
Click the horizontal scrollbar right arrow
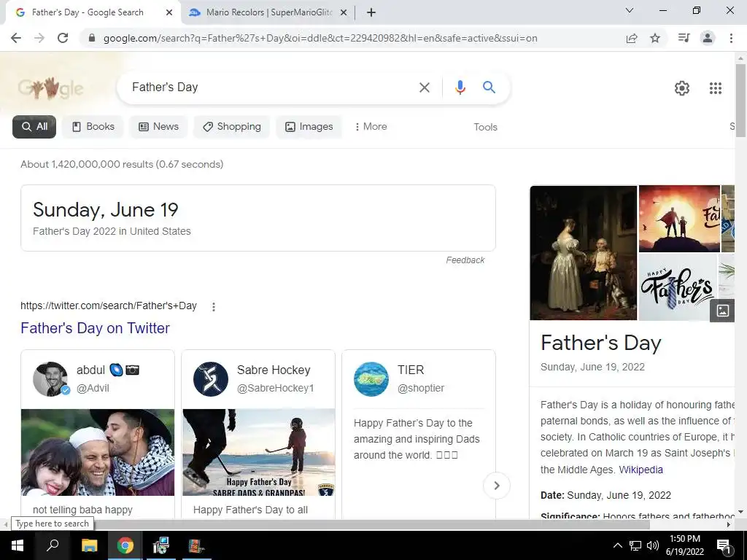(729, 524)
